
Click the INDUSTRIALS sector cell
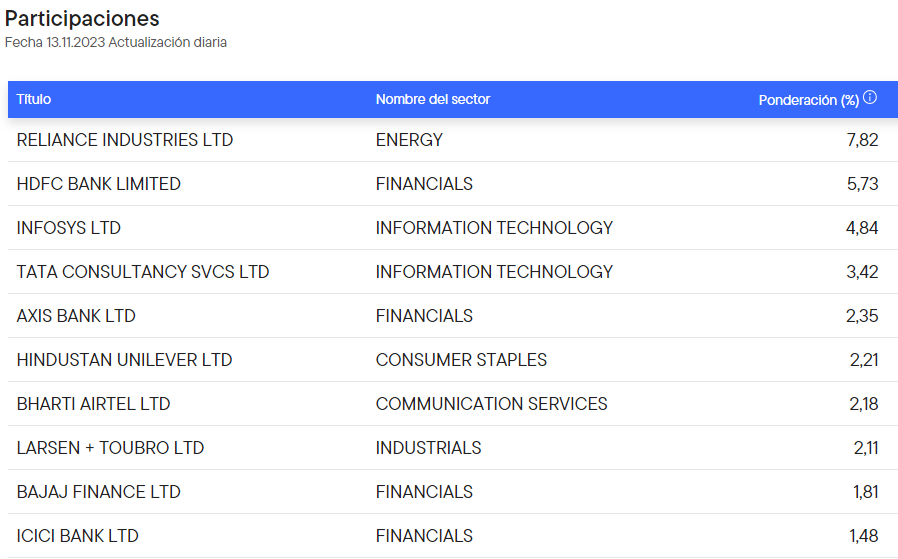coord(428,448)
